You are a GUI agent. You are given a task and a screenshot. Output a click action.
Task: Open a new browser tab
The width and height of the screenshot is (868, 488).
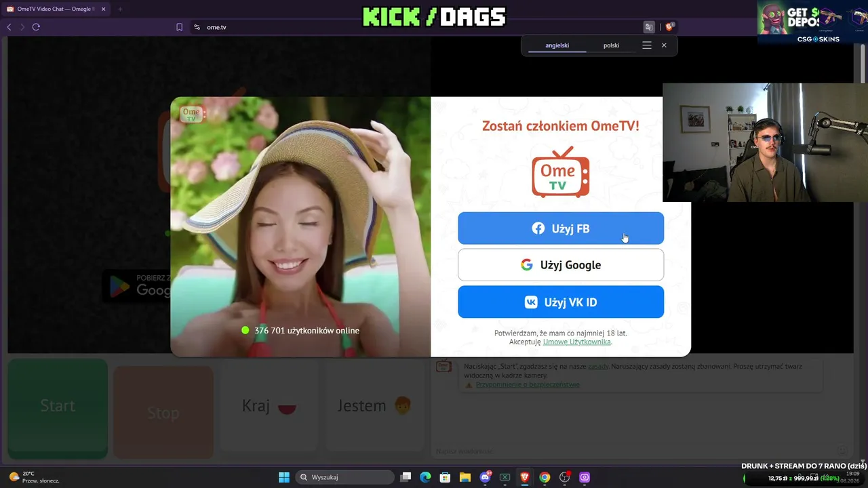pyautogui.click(x=120, y=9)
